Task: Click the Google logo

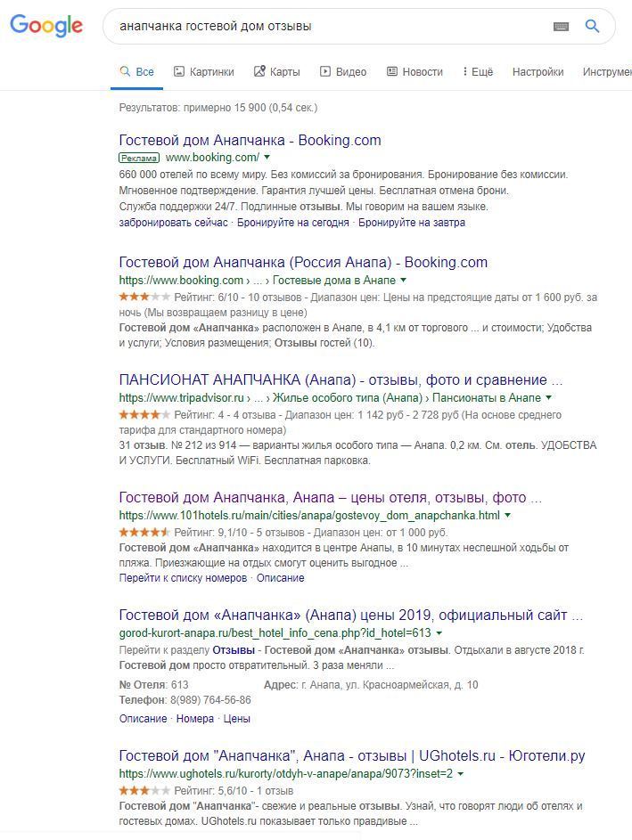Action: click(x=46, y=26)
